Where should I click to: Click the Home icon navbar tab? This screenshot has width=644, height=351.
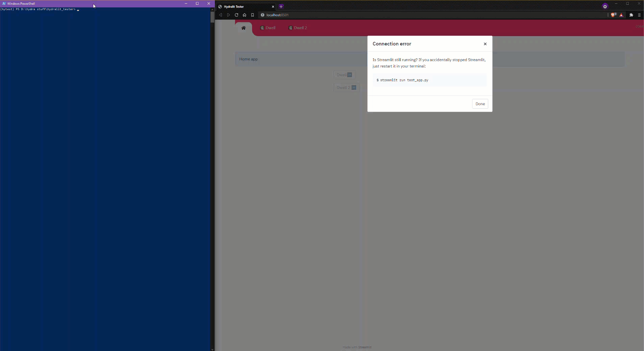click(244, 28)
